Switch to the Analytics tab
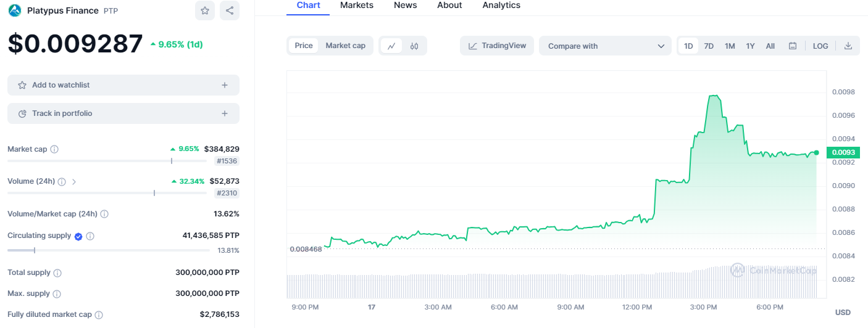 [x=501, y=6]
